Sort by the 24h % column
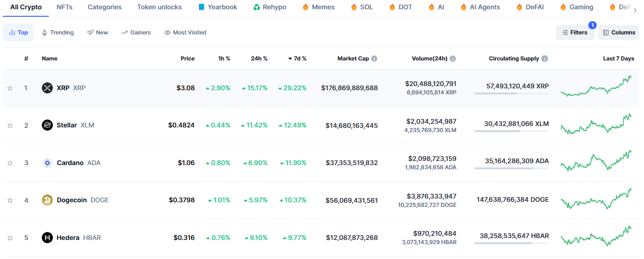This screenshot has width=644, height=259. pyautogui.click(x=259, y=59)
